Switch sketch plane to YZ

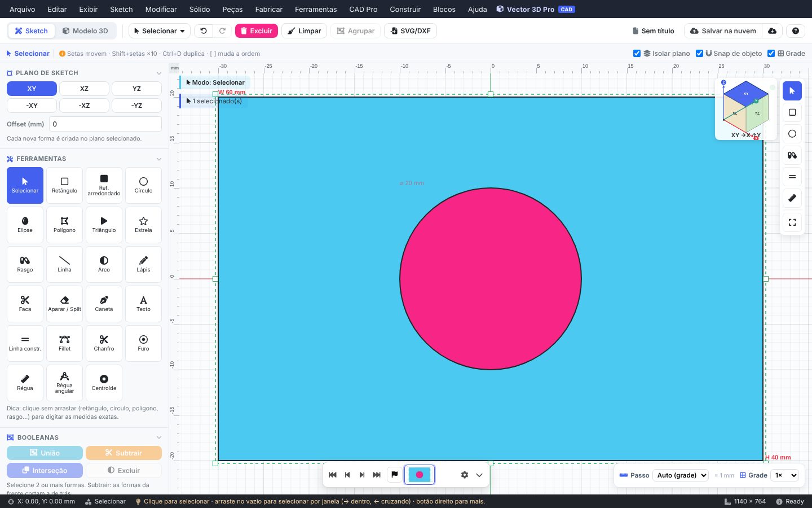pyautogui.click(x=136, y=89)
